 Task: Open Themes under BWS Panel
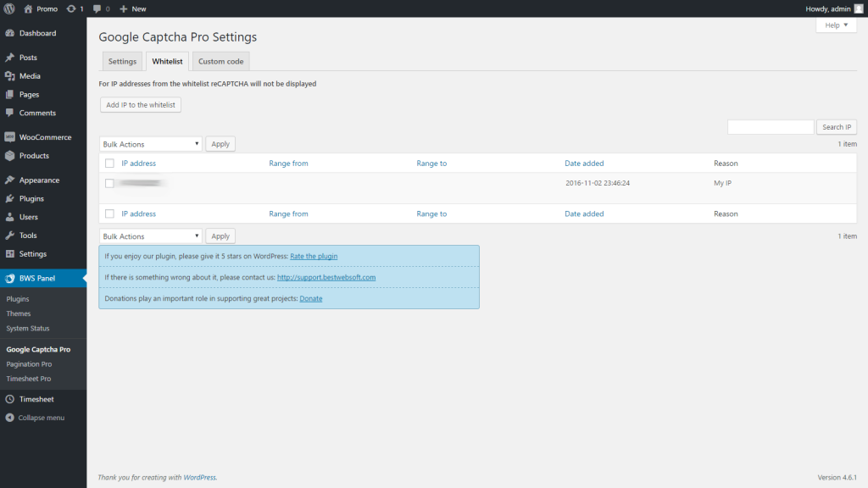(19, 313)
